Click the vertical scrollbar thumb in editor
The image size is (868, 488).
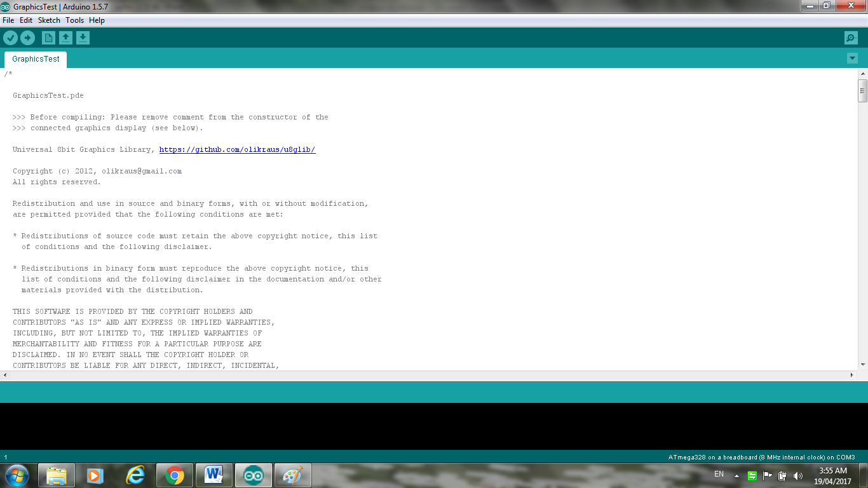862,91
